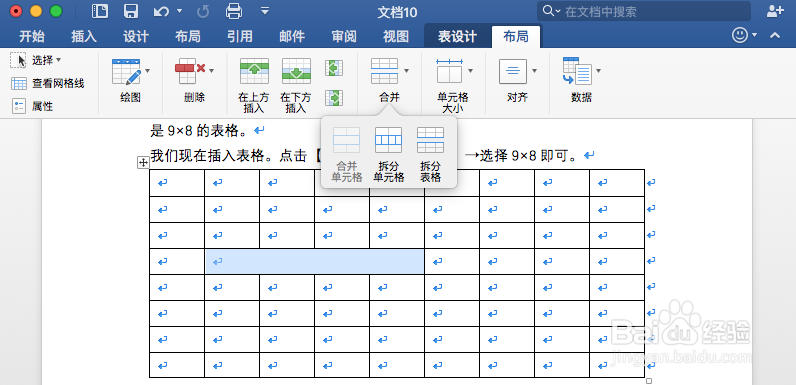Screen dimensions: 796x385
Task: Choose 拆分表格 in the popup
Action: pyautogui.click(x=430, y=154)
